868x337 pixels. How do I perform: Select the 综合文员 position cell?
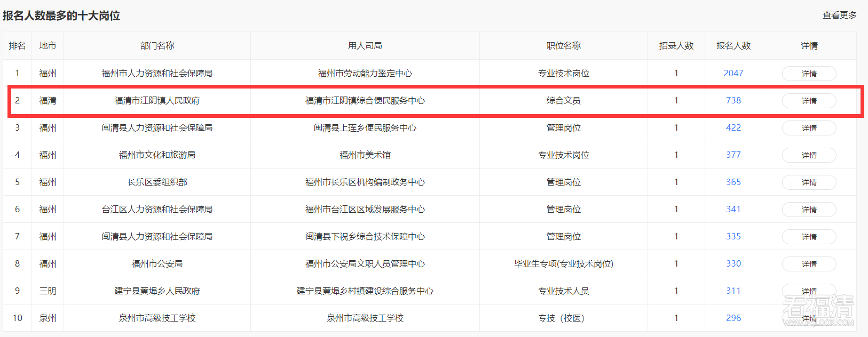(564, 100)
